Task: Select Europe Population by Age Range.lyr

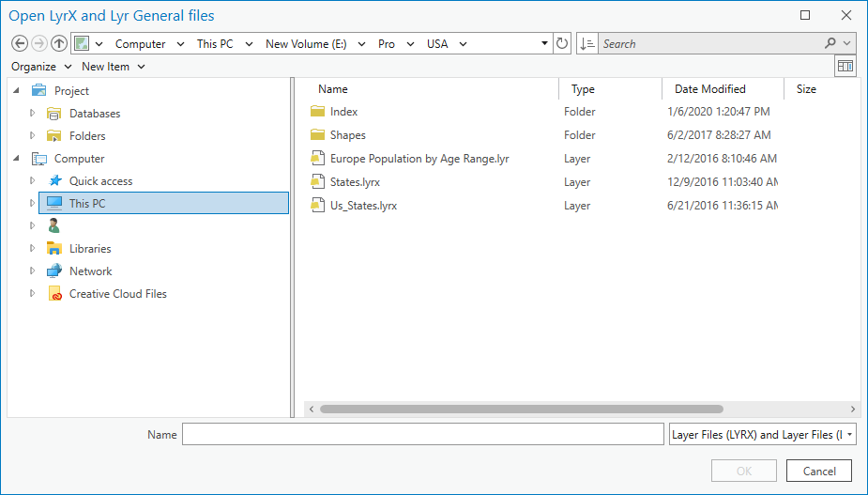Action: coord(419,159)
